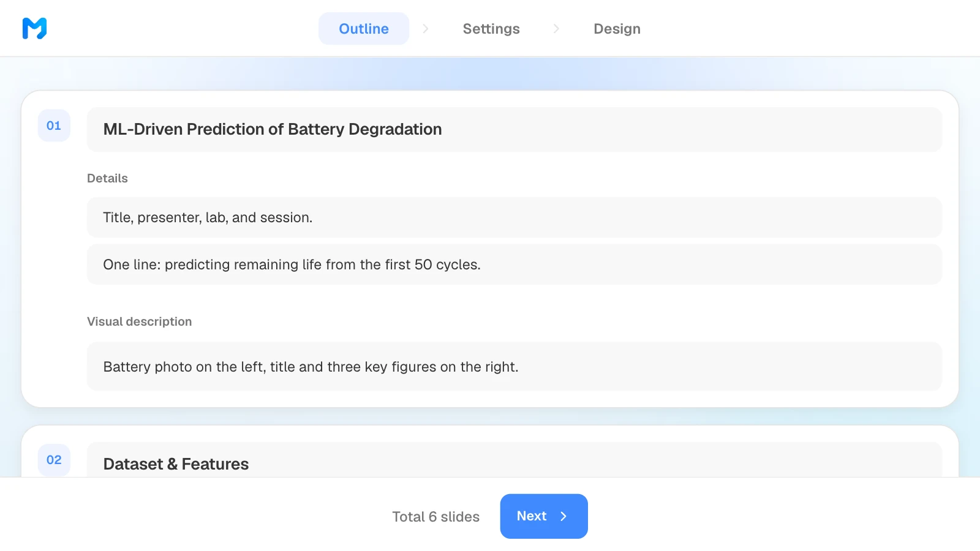Edit slide 01 title field
Image resolution: width=980 pixels, height=551 pixels.
(514, 129)
